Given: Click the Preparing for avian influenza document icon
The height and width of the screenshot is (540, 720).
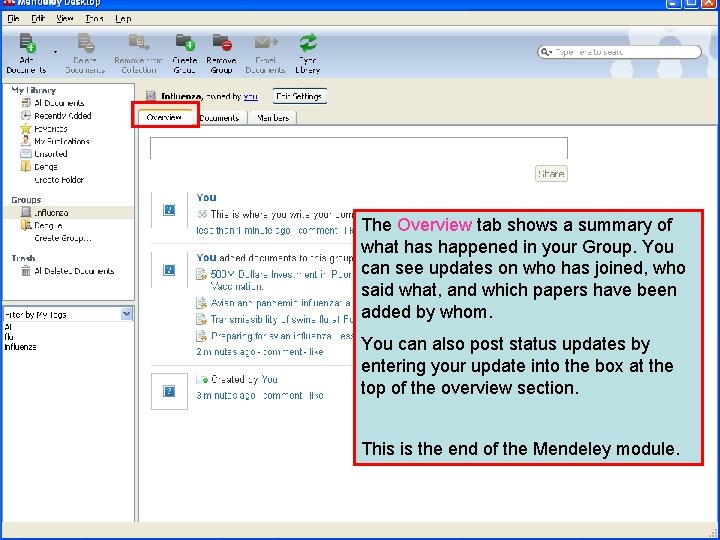Looking at the screenshot, I should [x=202, y=336].
